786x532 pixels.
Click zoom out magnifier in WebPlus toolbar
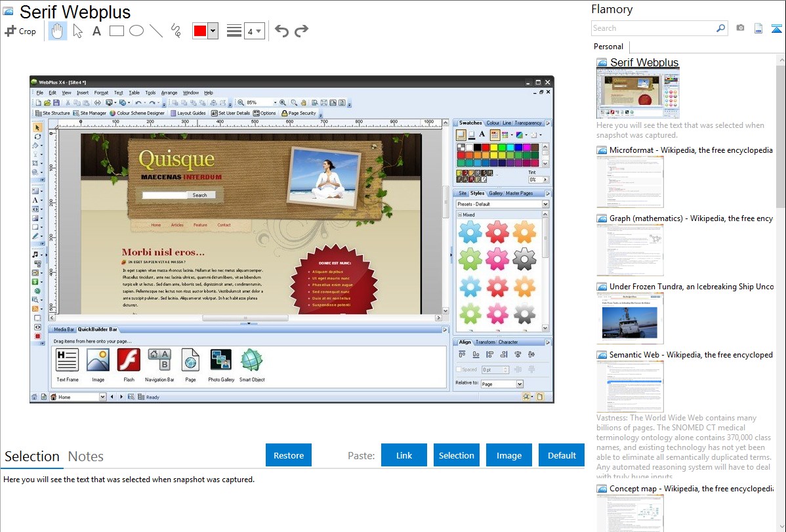pos(241,103)
